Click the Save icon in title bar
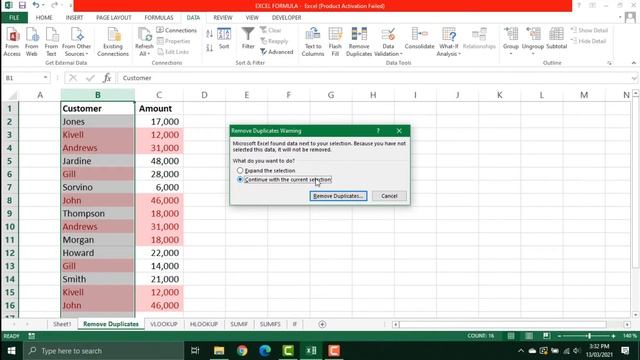The height and width of the screenshot is (360, 640). point(22,5)
